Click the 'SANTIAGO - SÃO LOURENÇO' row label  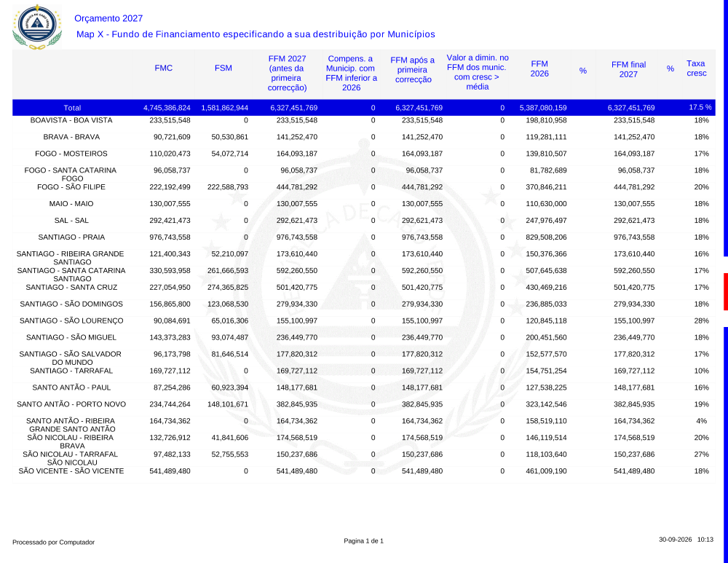pyautogui.click(x=71, y=321)
